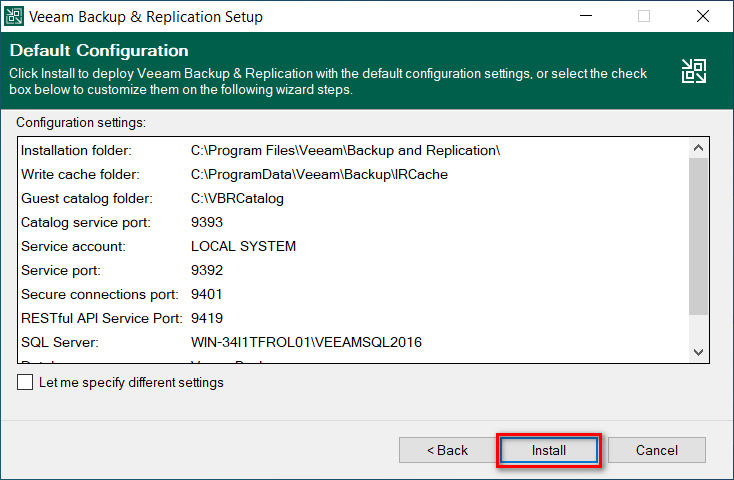The height and width of the screenshot is (480, 734).
Task: Click the Service port label
Action: tap(61, 270)
